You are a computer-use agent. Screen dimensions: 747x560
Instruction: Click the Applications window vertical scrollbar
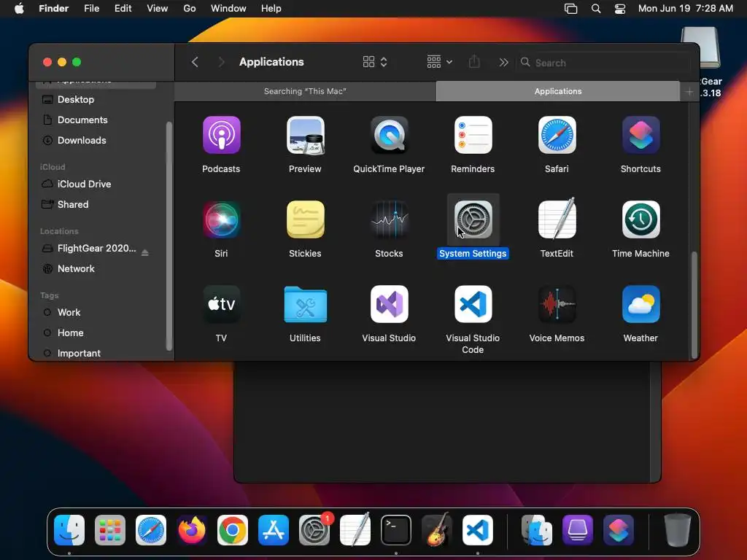[694, 305]
